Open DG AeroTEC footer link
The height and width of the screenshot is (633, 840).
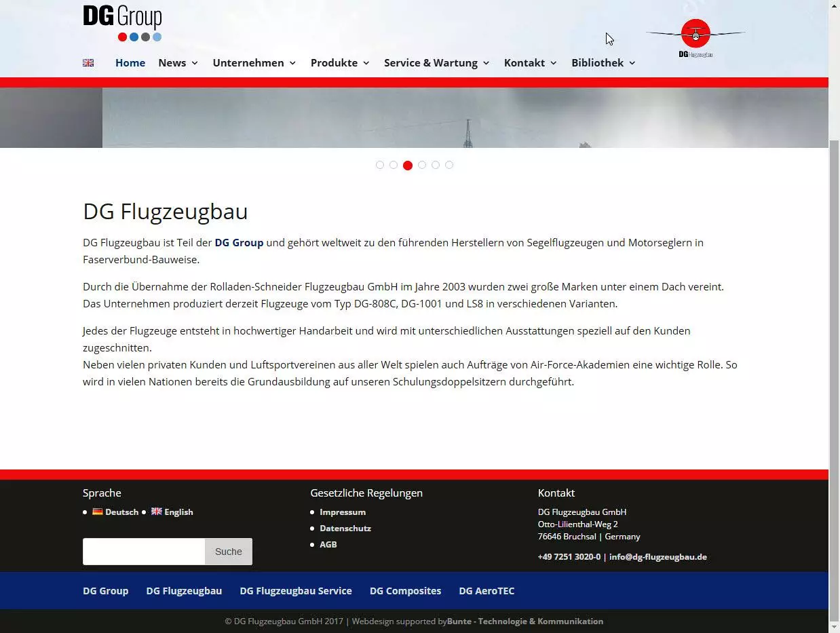(486, 591)
